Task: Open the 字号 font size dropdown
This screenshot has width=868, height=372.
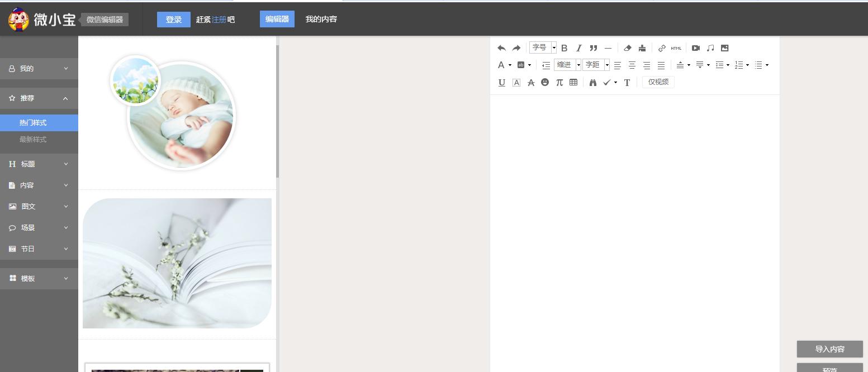Action: click(x=543, y=48)
